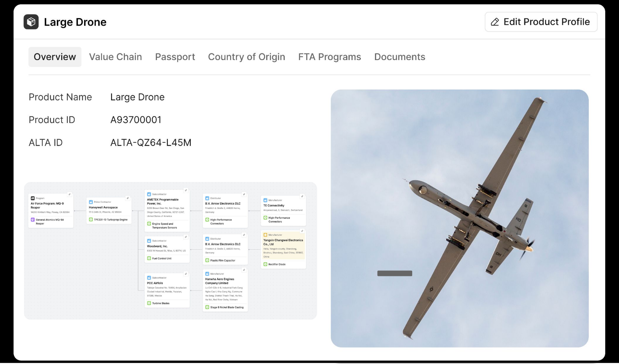This screenshot has height=364, width=619.
Task: Click the Subcontractor icon on AMETEK card
Action: click(x=149, y=194)
